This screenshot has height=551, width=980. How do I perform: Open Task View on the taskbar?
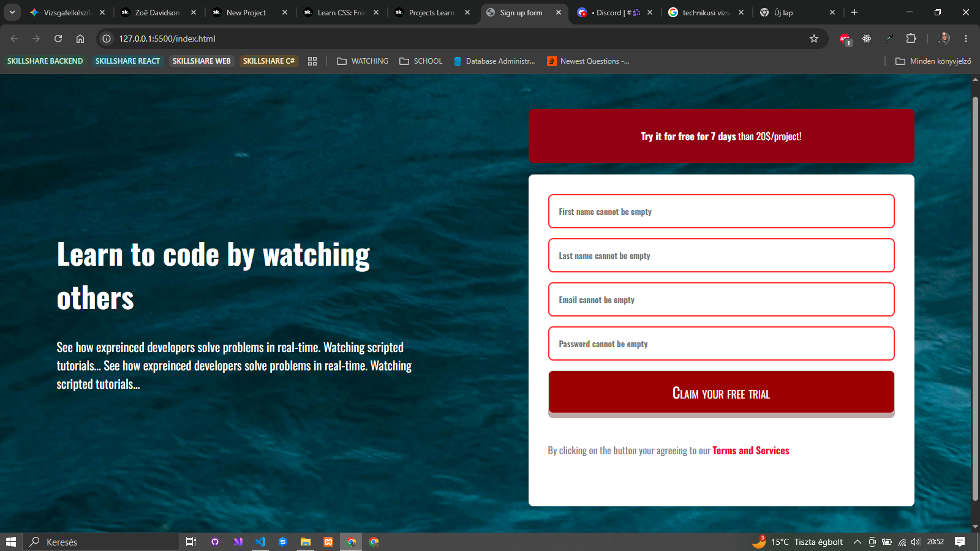[191, 542]
